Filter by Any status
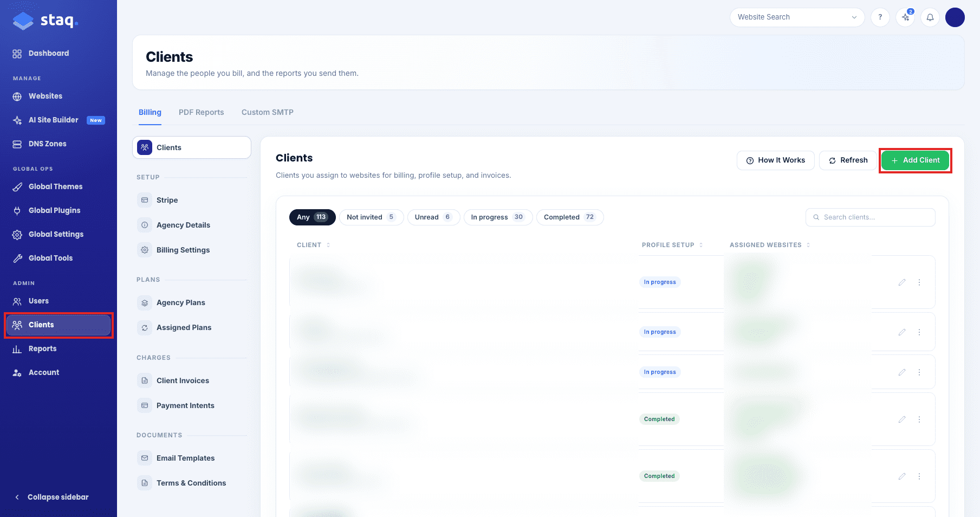Screen dimensions: 980x517 pos(313,217)
